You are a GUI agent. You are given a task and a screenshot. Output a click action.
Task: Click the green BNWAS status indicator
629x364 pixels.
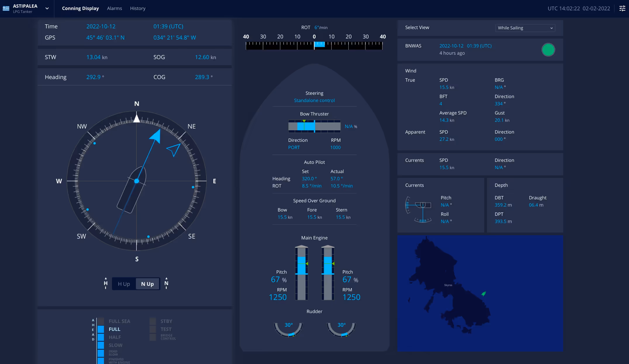548,50
